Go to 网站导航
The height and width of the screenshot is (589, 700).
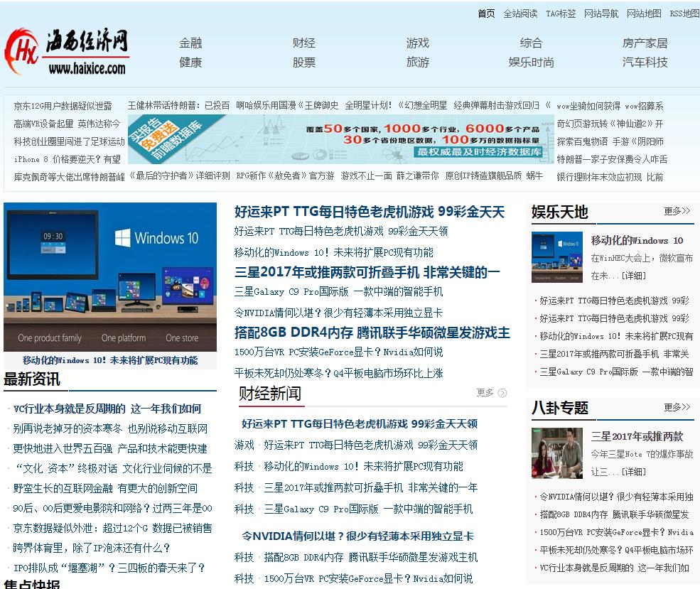click(601, 13)
